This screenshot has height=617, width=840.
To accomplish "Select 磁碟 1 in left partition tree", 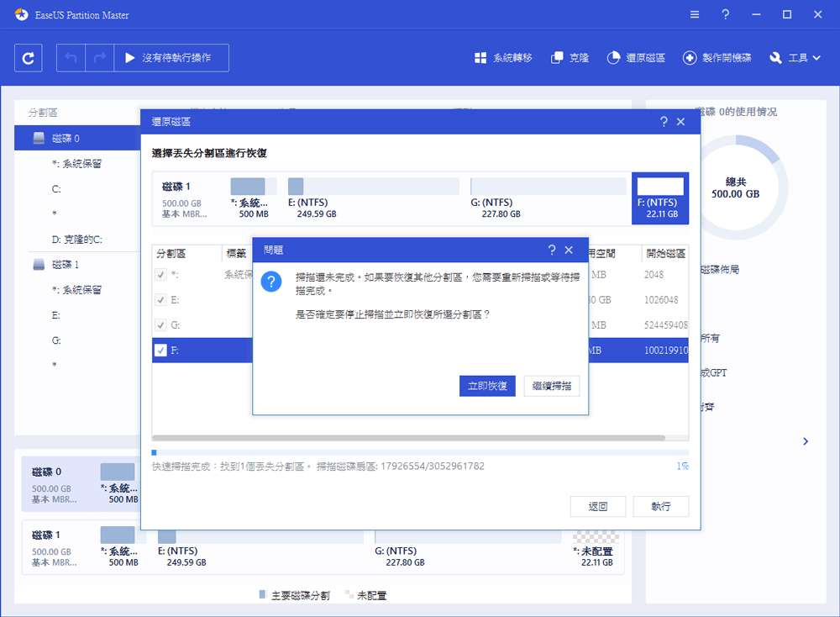I will (77, 265).
